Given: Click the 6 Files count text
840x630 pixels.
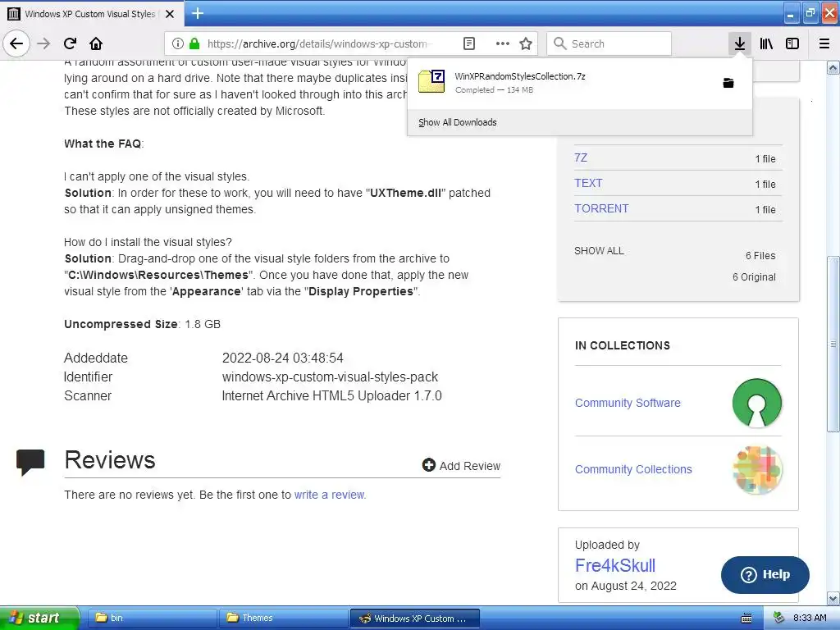Looking at the screenshot, I should (x=760, y=256).
